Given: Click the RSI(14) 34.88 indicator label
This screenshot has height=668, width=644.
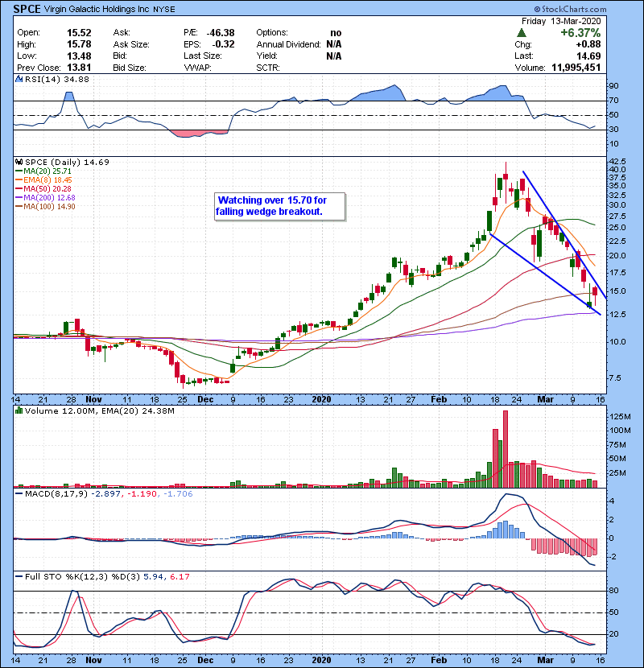Looking at the screenshot, I should click(x=57, y=79).
